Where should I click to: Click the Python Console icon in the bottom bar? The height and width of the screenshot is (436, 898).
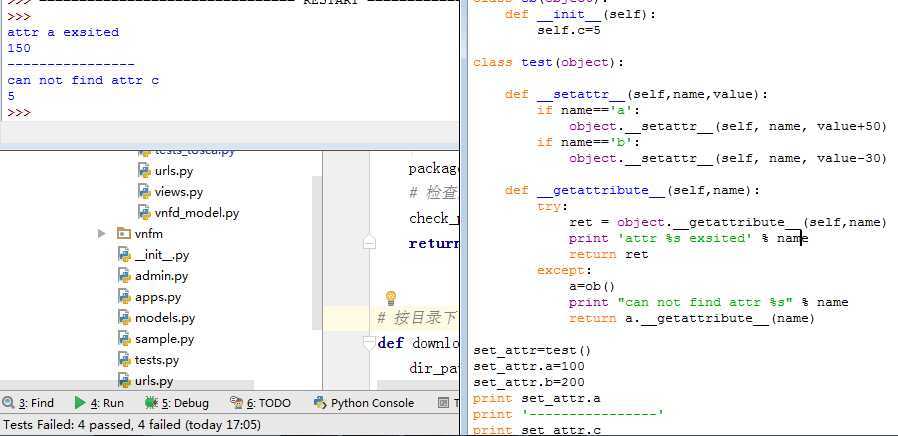pyautogui.click(x=320, y=403)
